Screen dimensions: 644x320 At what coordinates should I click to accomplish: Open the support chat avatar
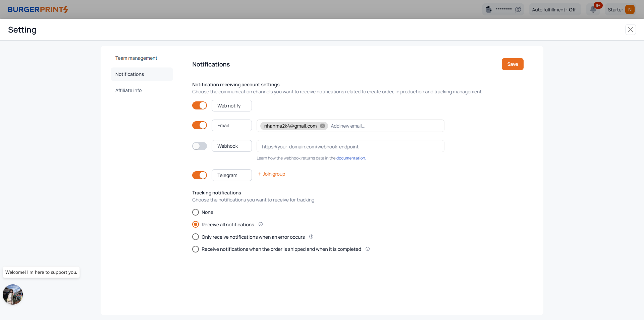pyautogui.click(x=13, y=294)
